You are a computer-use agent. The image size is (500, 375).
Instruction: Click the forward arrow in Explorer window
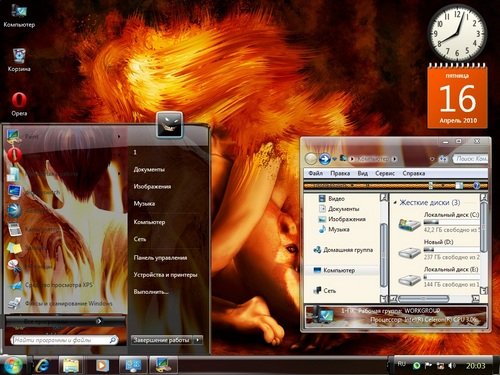[324, 159]
